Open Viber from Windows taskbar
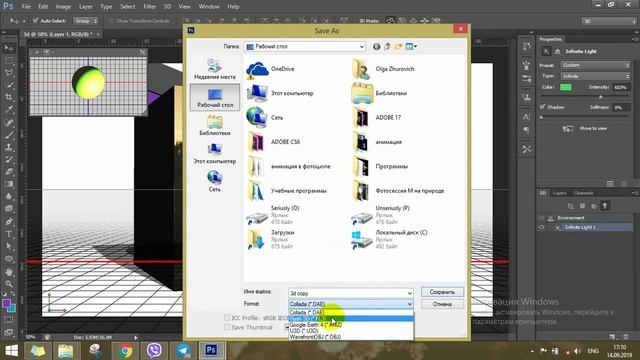This screenshot has height=360, width=640. coord(154,350)
